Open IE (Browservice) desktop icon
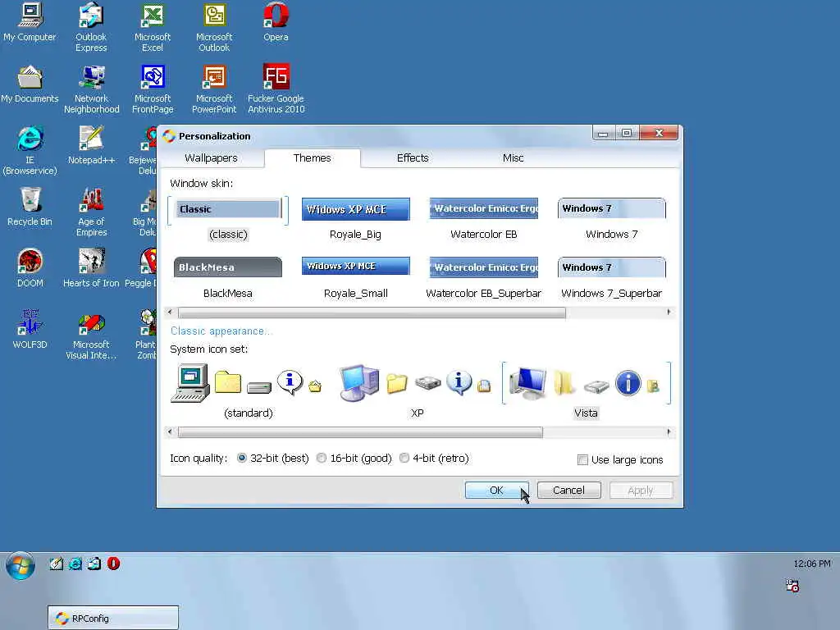 [x=30, y=151]
